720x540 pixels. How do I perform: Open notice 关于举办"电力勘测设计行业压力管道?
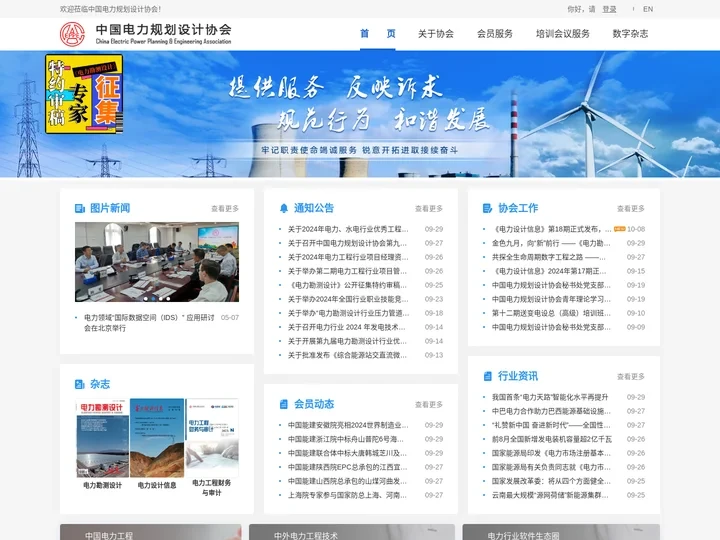(x=349, y=313)
